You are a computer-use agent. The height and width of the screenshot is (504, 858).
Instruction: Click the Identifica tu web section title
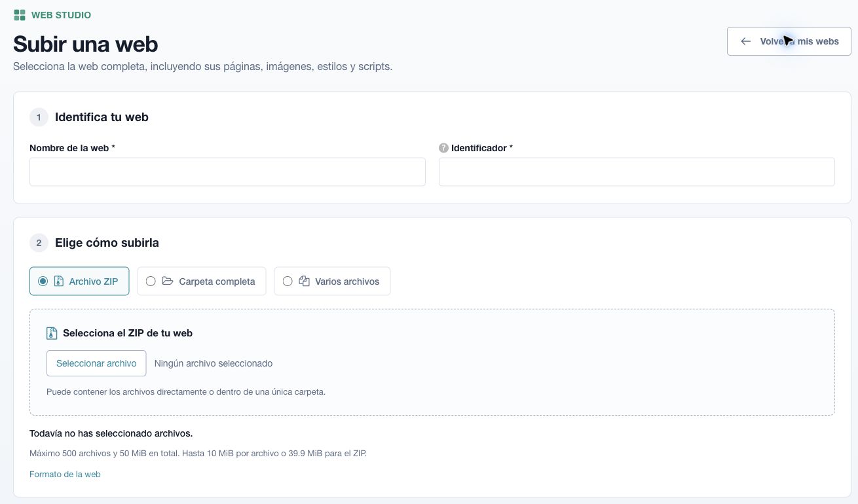(102, 117)
